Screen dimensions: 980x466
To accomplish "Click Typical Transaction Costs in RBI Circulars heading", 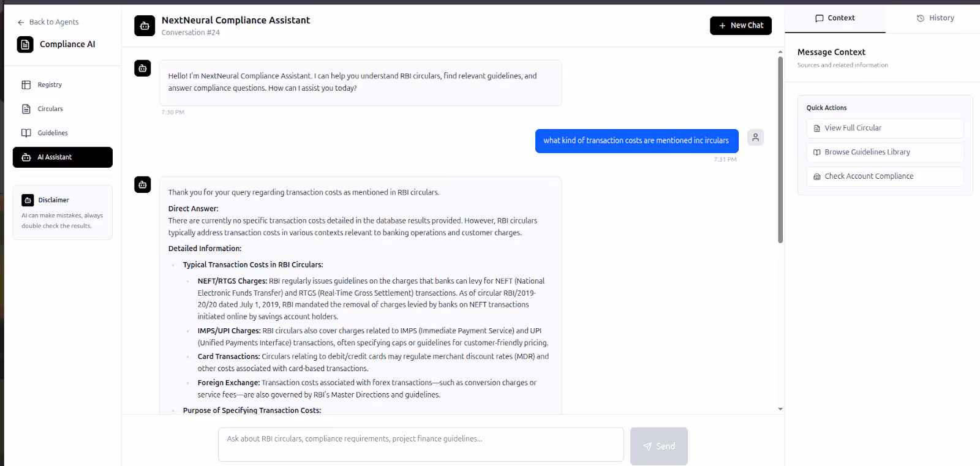I will (253, 265).
